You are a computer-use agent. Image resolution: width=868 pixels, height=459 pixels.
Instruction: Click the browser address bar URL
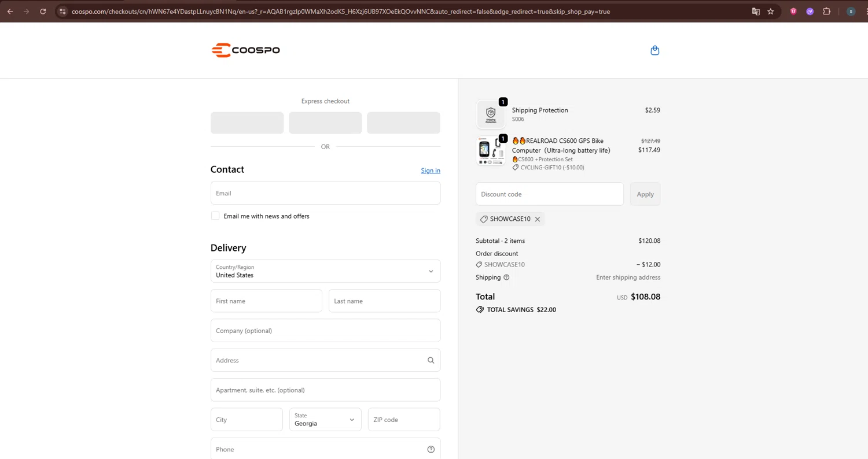coord(341,11)
